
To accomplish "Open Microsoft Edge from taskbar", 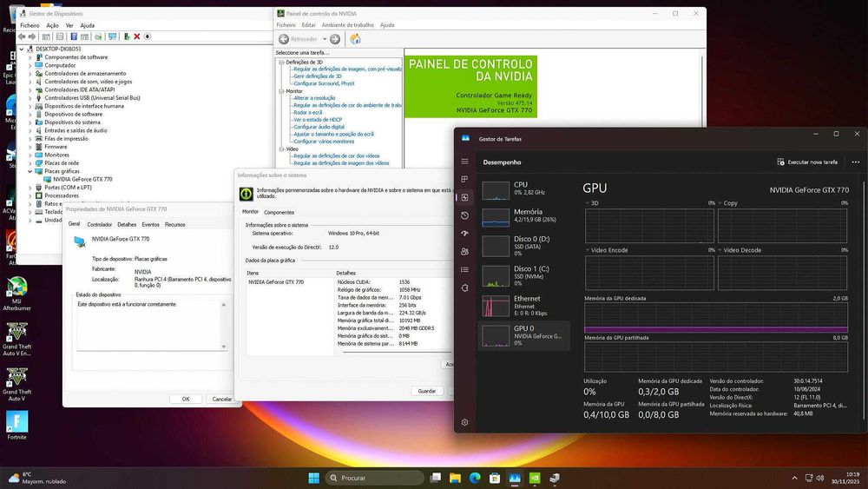I will coord(475,478).
